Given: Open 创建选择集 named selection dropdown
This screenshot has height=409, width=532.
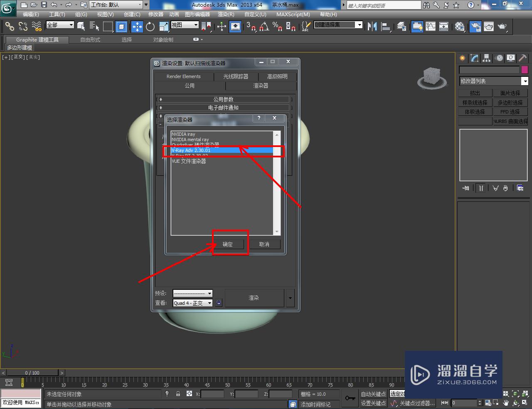Looking at the screenshot, I should 338,25.
